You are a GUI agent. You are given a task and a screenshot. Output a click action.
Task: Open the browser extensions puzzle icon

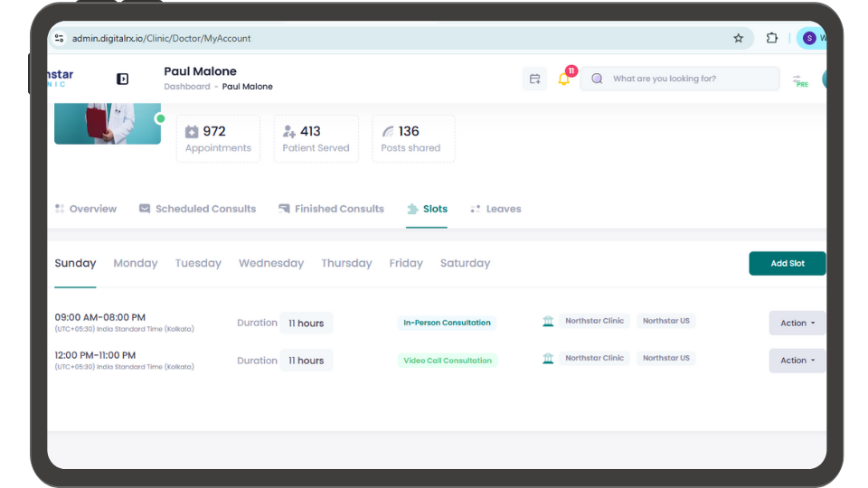[771, 38]
